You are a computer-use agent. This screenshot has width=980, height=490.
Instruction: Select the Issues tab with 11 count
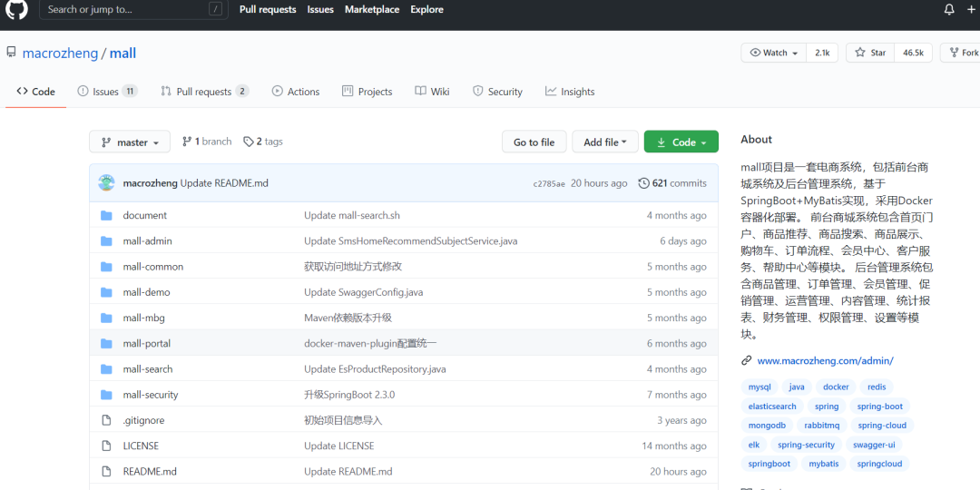click(107, 92)
